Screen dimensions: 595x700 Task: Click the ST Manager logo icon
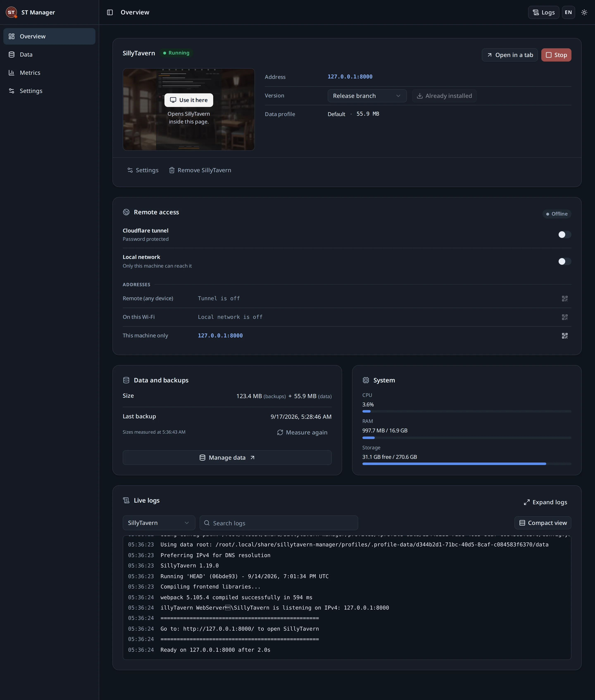coord(12,12)
